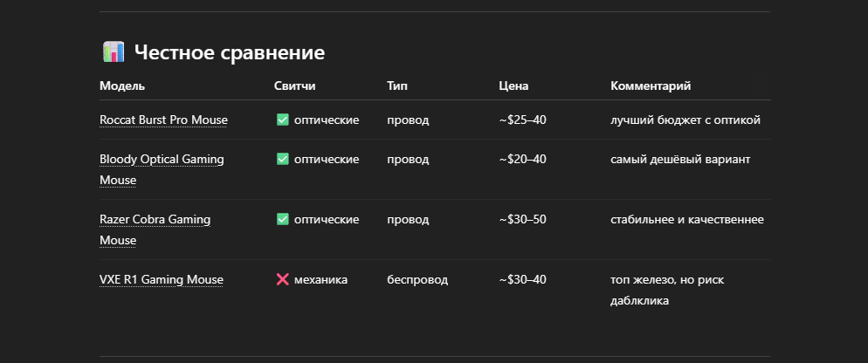Click the faint copy table icon
The image size is (868, 363).
click(757, 85)
